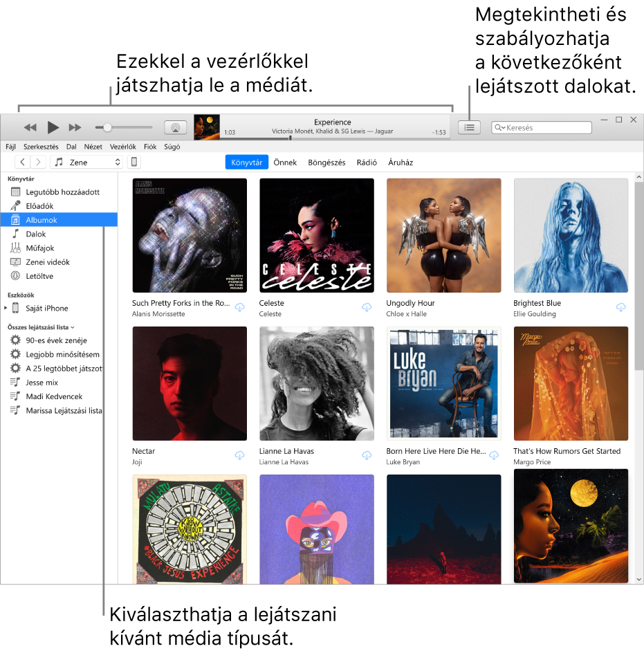Select Dalok in the sidebar

coord(59,234)
